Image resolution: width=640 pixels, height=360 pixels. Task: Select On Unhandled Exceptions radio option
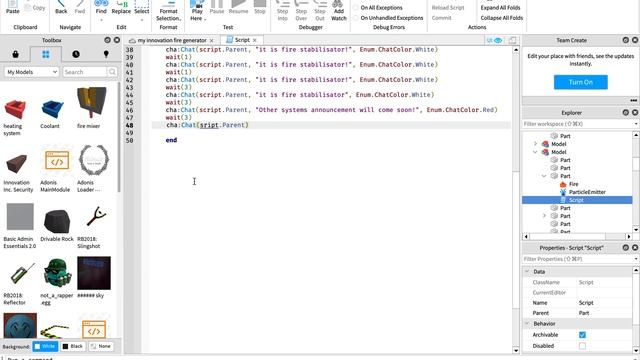(356, 18)
